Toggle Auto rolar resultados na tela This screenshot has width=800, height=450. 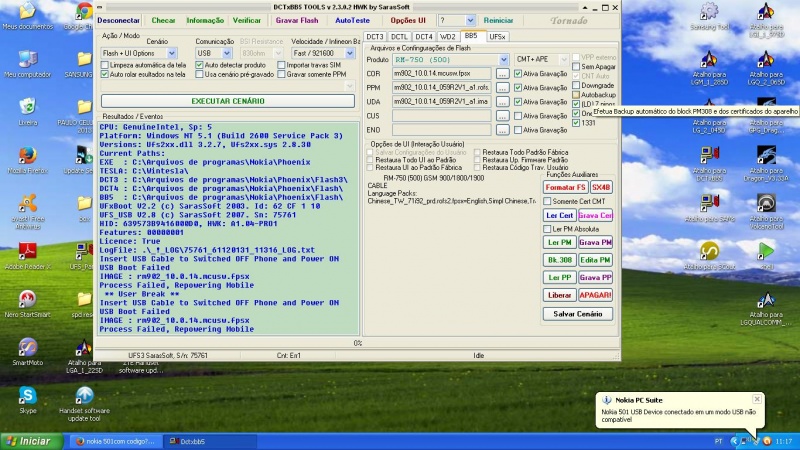(105, 74)
